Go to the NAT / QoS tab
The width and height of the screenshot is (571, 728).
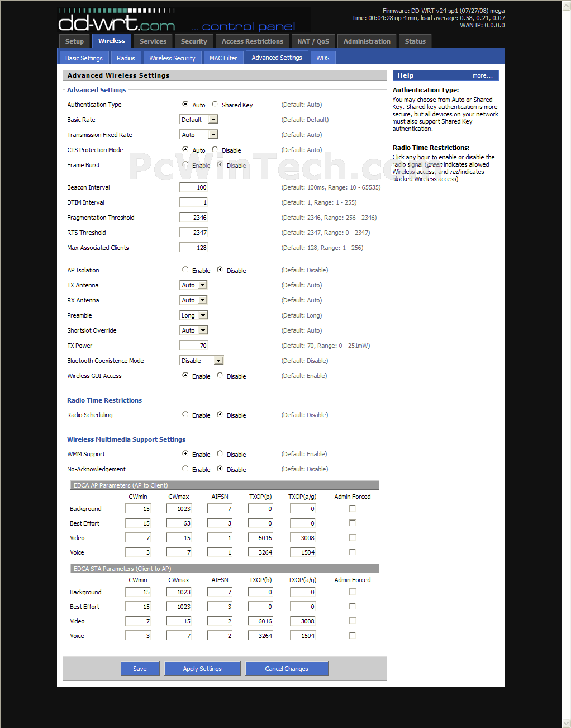coord(313,41)
